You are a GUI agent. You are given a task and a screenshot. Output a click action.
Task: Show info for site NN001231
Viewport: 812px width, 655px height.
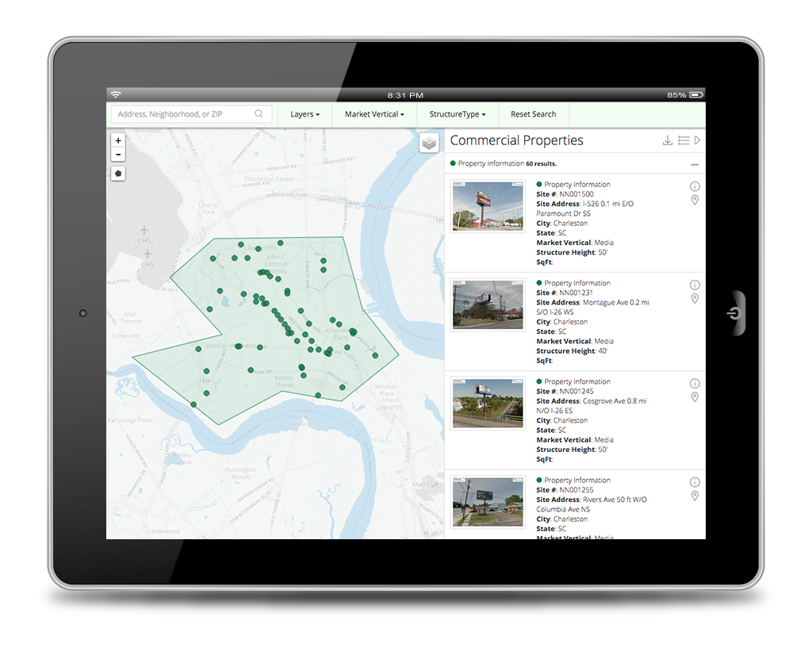pos(695,285)
